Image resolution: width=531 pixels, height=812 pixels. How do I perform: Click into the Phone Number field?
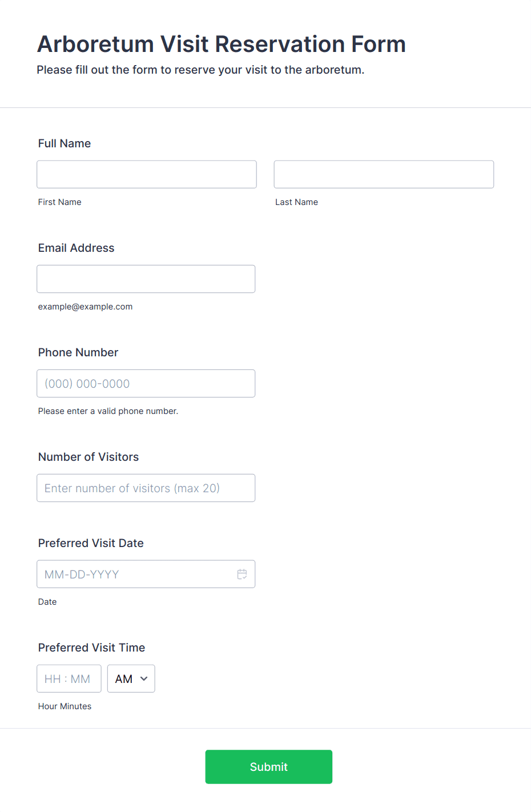coord(146,383)
